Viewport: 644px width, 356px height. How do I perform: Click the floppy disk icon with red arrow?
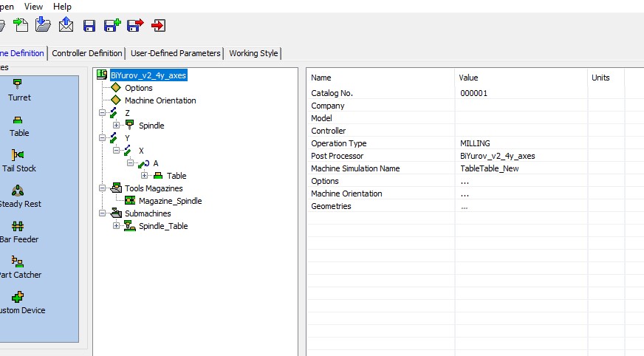coord(135,25)
